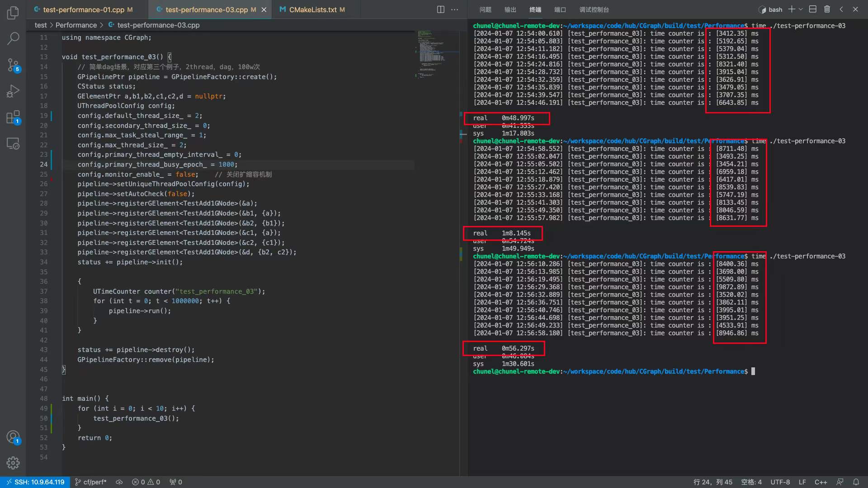The width and height of the screenshot is (868, 488).
Task: Click 'int main() {' code line
Action: (x=85, y=399)
